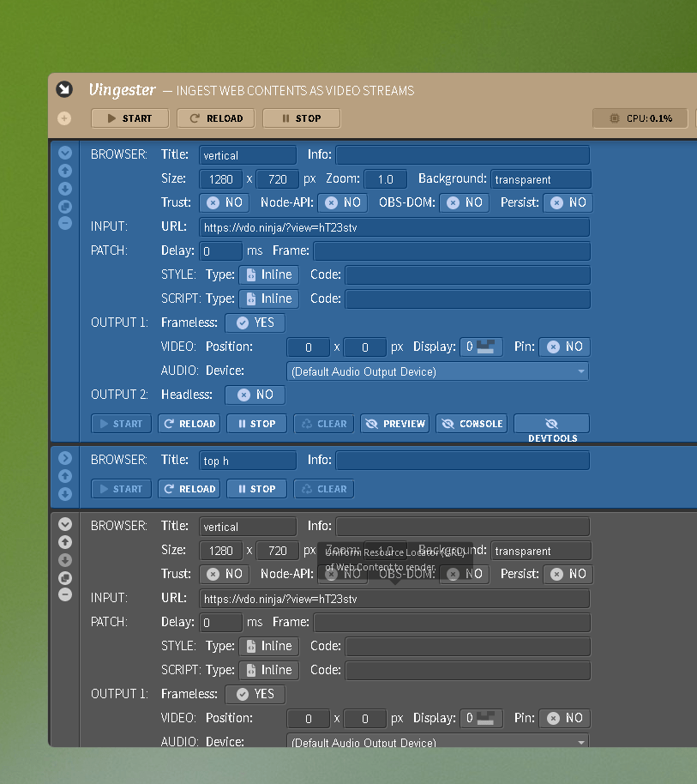
Task: Click STOP in first vertical browser
Action: (x=257, y=424)
